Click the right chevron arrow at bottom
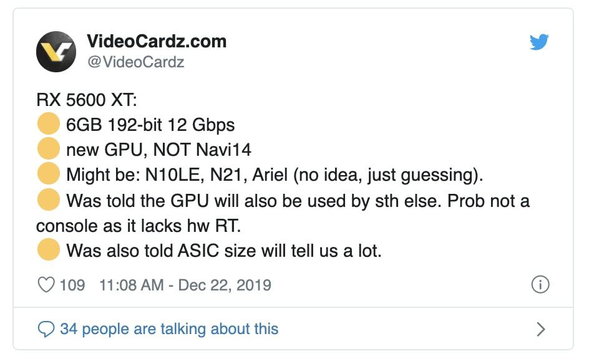The width and height of the screenshot is (594, 364). click(x=541, y=329)
